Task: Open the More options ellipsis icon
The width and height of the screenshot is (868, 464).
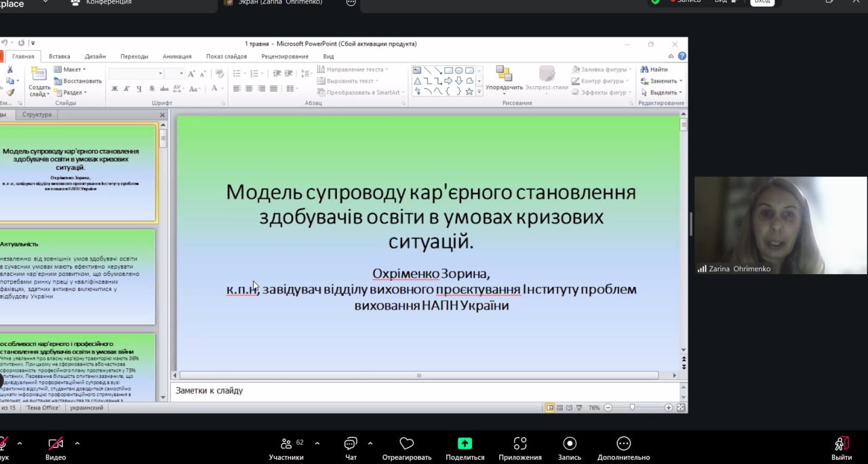Action: 624,444
